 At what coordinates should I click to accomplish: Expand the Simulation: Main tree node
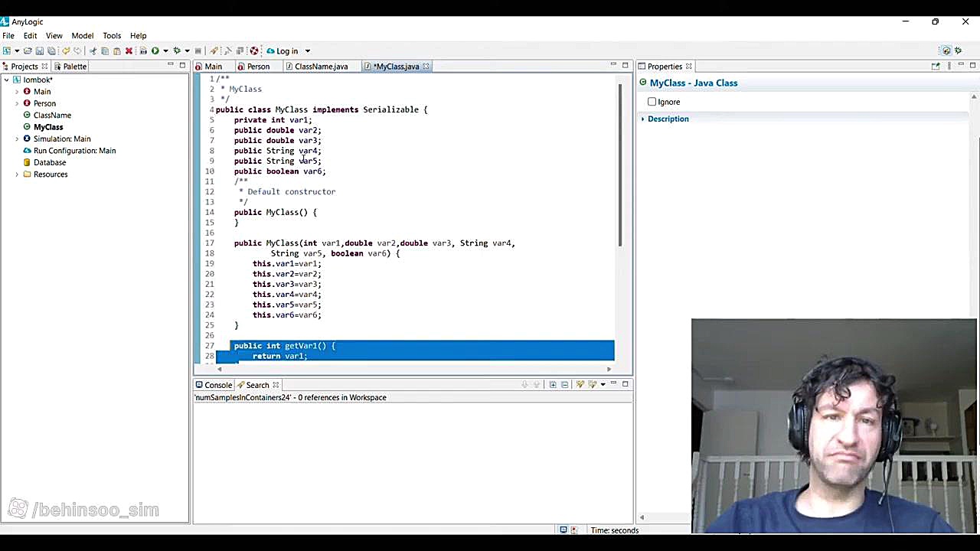17,139
